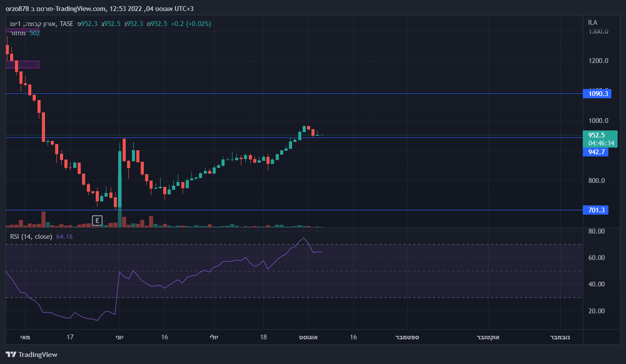Click the 60.00 RSI axis label
This screenshot has height=364, width=626.
[x=596, y=258]
